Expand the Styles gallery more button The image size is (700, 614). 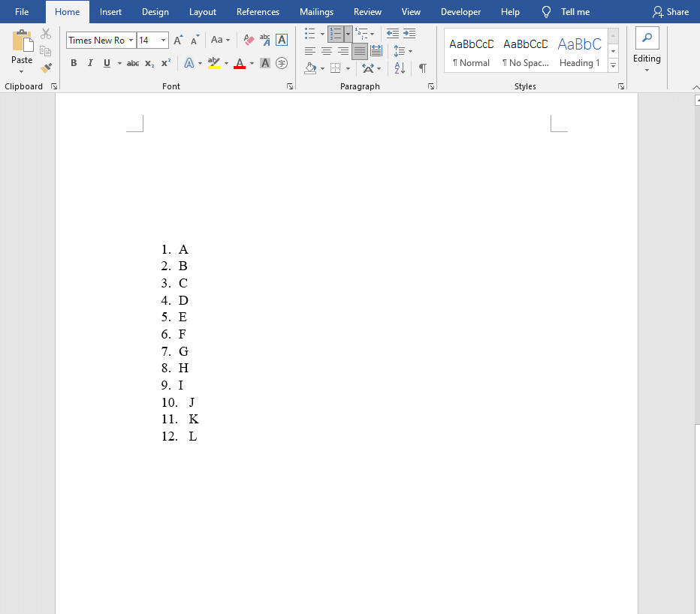[x=614, y=65]
